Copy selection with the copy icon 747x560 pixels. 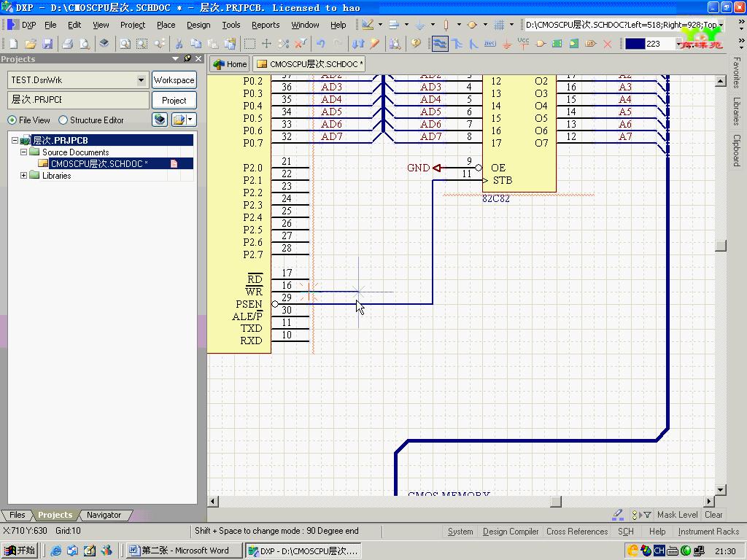point(196,44)
